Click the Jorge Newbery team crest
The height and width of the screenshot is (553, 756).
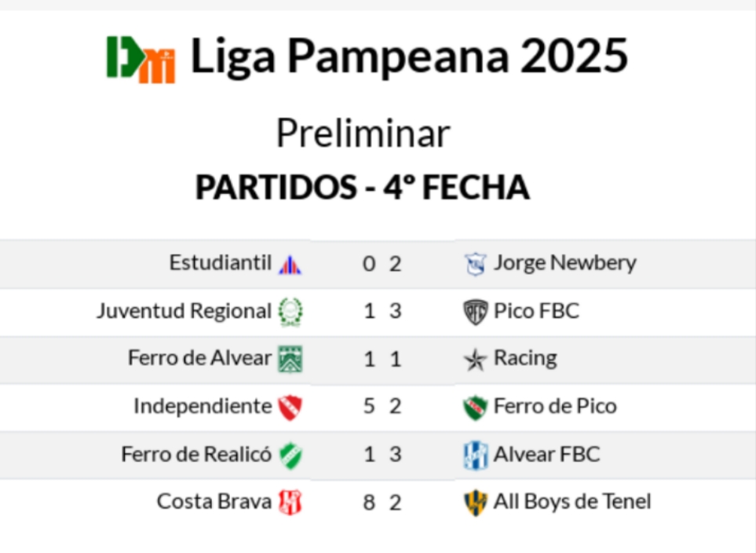coord(475,264)
